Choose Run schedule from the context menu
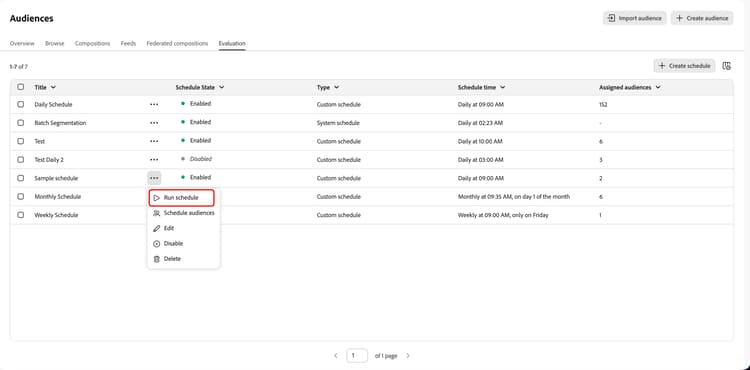The width and height of the screenshot is (750, 370). click(x=182, y=197)
